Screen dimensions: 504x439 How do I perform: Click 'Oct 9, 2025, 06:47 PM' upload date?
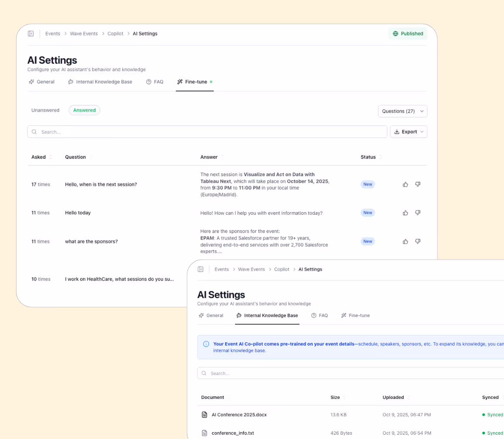(x=407, y=415)
